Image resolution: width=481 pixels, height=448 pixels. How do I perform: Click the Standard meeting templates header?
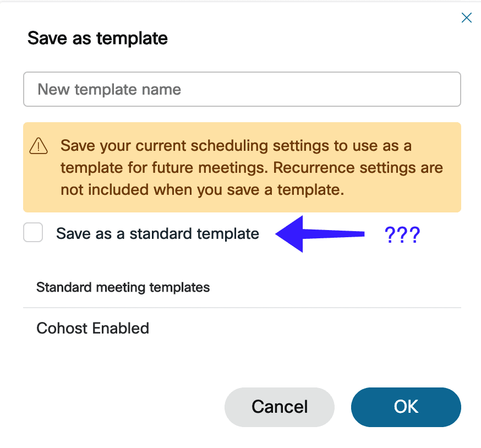click(x=123, y=287)
